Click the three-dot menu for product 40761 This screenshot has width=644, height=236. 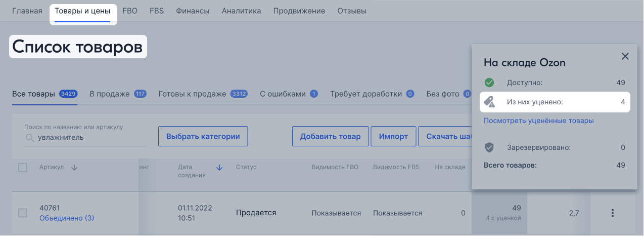pos(612,213)
